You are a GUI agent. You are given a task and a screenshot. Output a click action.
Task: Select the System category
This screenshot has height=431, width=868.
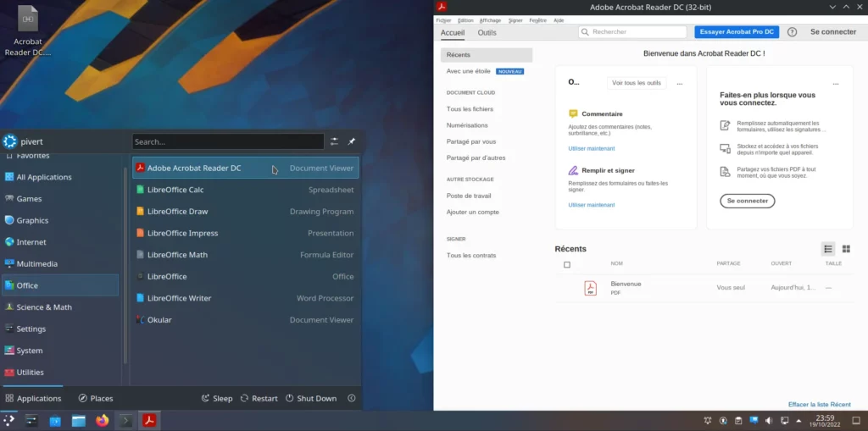[60, 351]
